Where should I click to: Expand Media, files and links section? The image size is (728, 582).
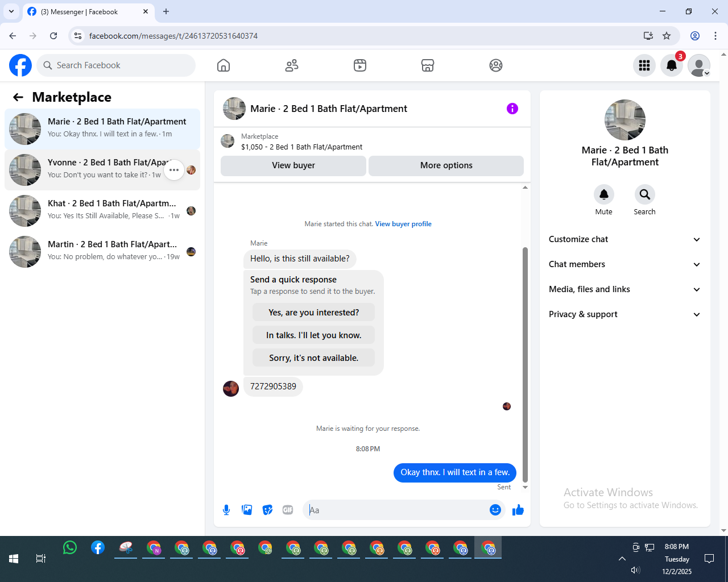(x=625, y=289)
